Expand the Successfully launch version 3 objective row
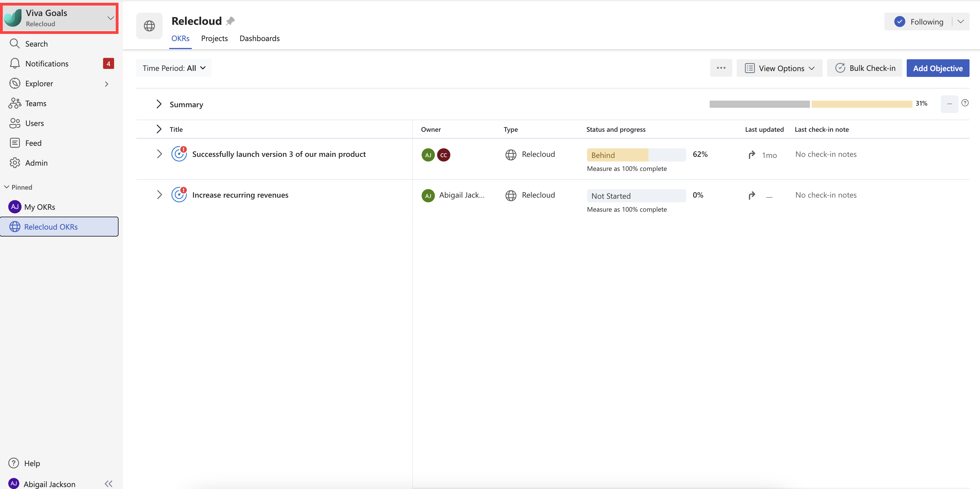The image size is (980, 489). (159, 154)
